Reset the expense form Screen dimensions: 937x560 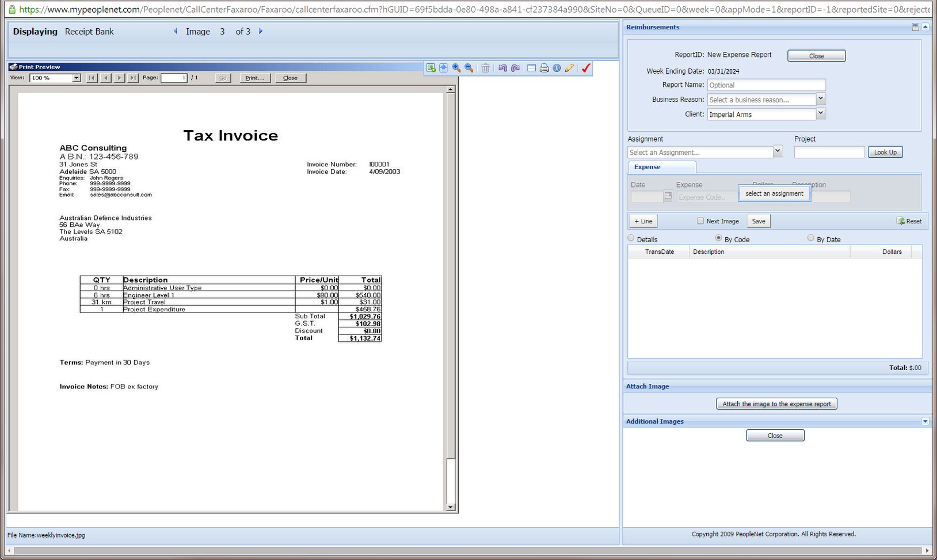[909, 221]
